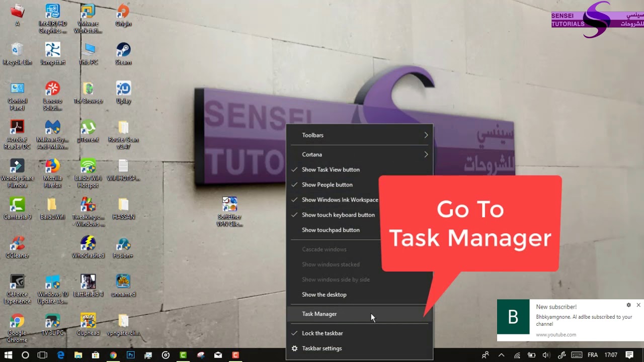Select the Mozilla Firefox desktop icon
644x362 pixels.
[x=52, y=173]
